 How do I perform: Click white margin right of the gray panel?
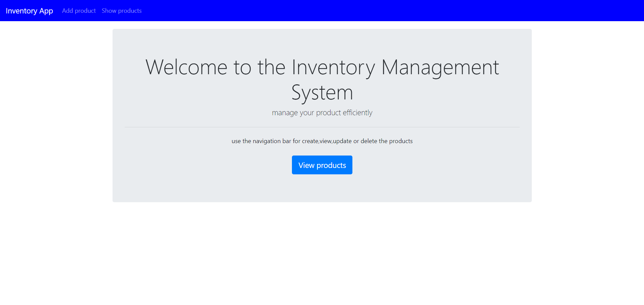pos(588,114)
